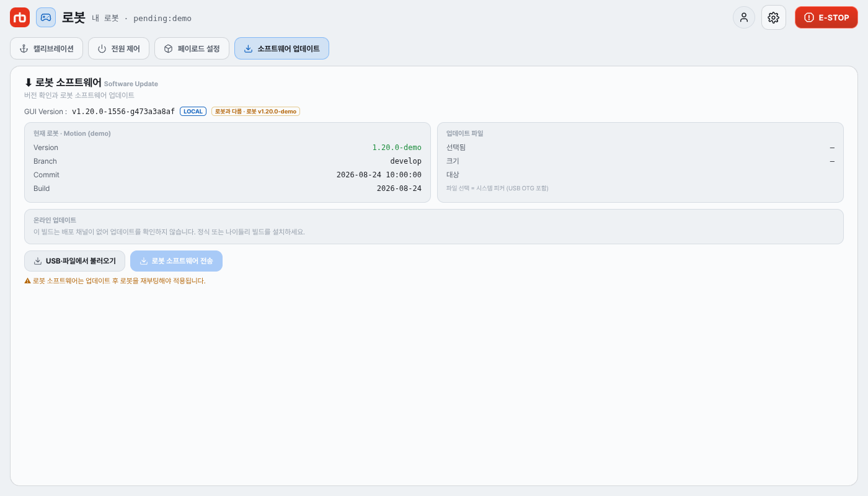This screenshot has width=868, height=496.
Task: Open the user profile icon
Action: 744,17
